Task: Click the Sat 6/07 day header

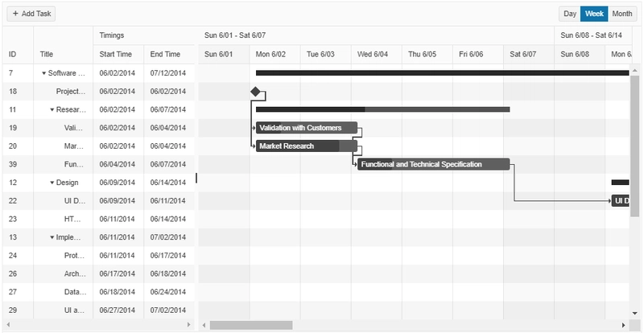Action: 529,54
